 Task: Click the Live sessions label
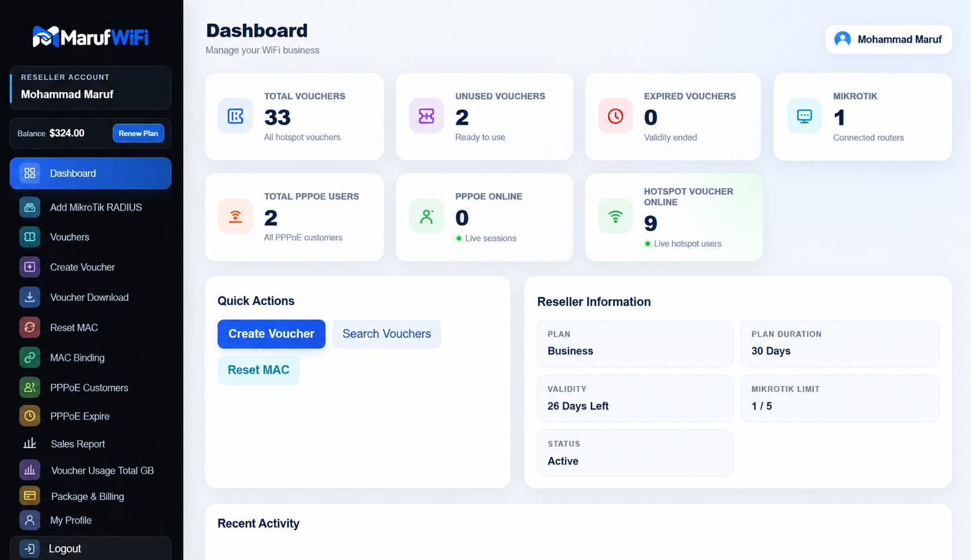490,238
